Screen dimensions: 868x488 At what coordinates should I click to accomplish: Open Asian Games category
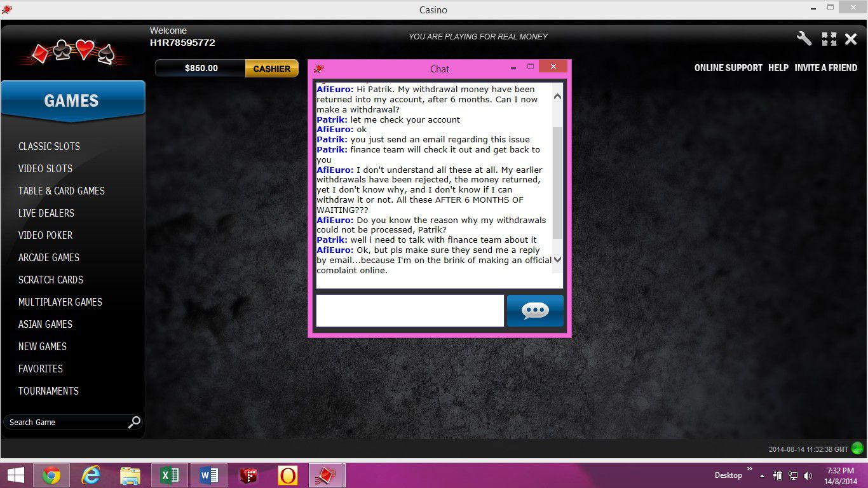(x=45, y=324)
